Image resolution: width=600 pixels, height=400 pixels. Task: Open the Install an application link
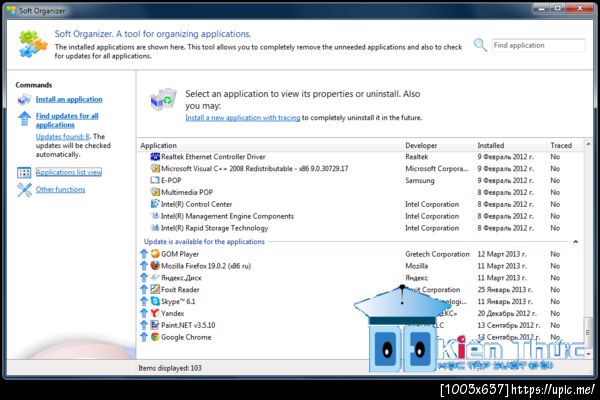pos(69,99)
